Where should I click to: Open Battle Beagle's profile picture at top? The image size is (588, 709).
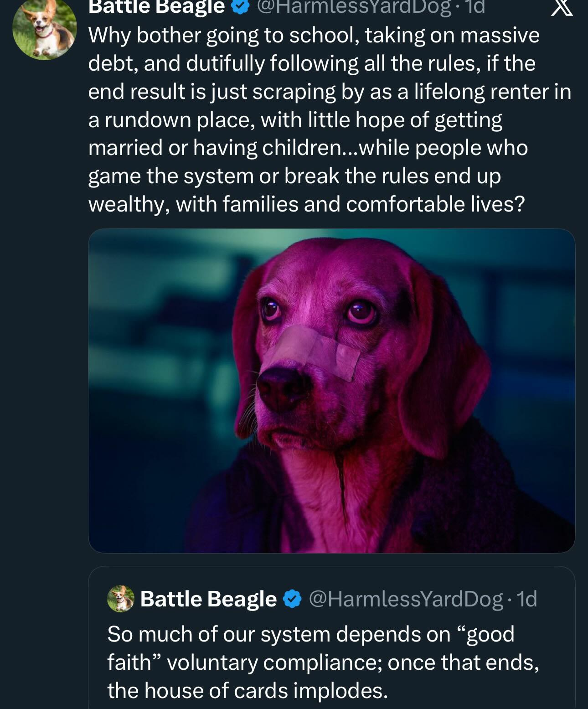[44, 28]
